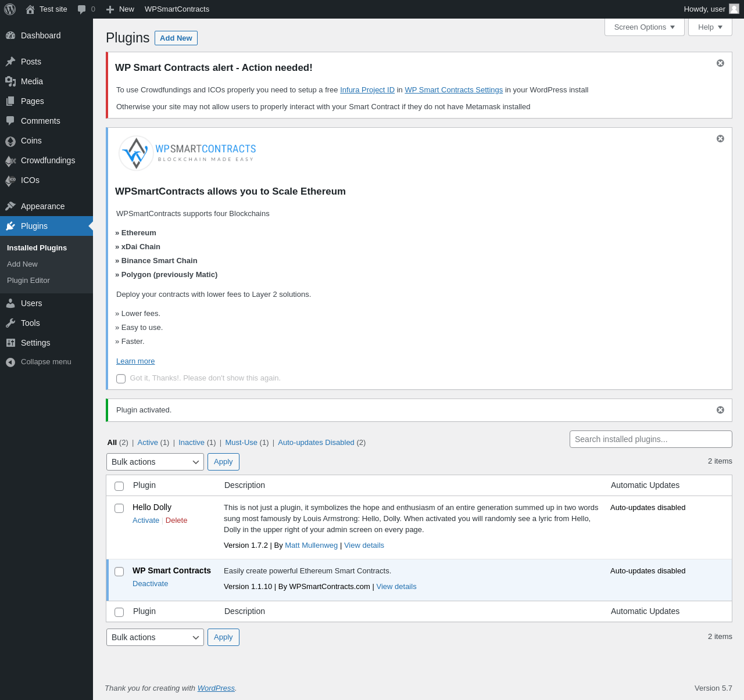Open the bottom Bulk actions dropdown
744x700 pixels.
[155, 637]
